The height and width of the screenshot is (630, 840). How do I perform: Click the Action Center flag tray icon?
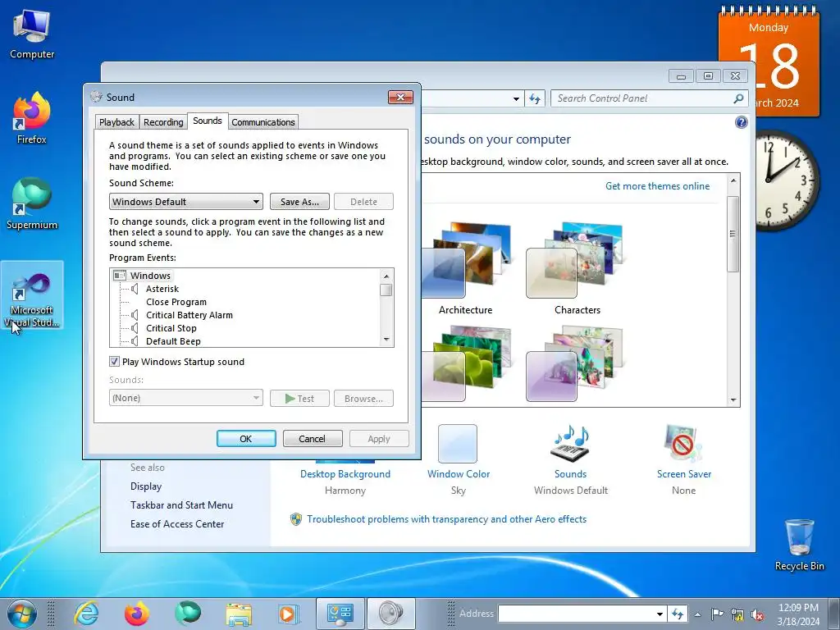[717, 614]
